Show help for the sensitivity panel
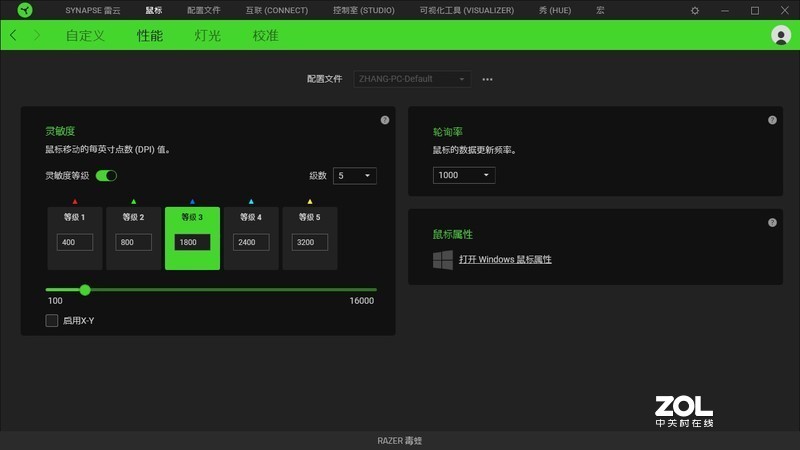This screenshot has width=800, height=450. (x=385, y=120)
